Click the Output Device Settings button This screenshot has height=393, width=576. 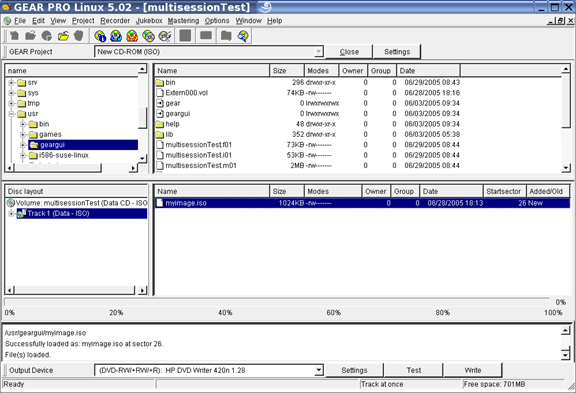pos(354,370)
